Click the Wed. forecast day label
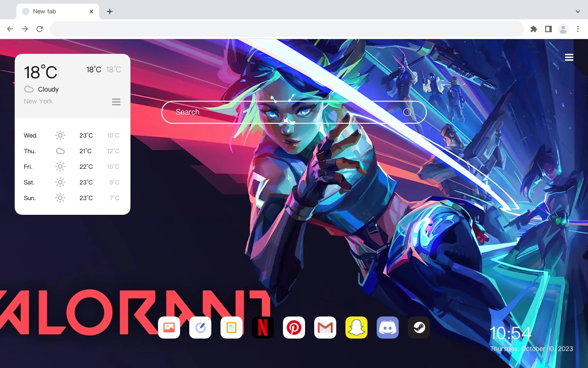The width and height of the screenshot is (588, 368). pyautogui.click(x=31, y=135)
